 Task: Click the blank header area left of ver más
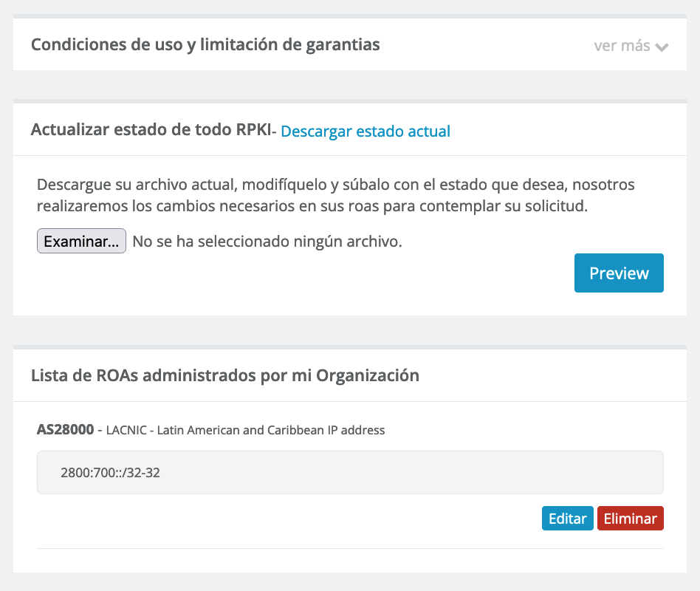click(x=487, y=46)
